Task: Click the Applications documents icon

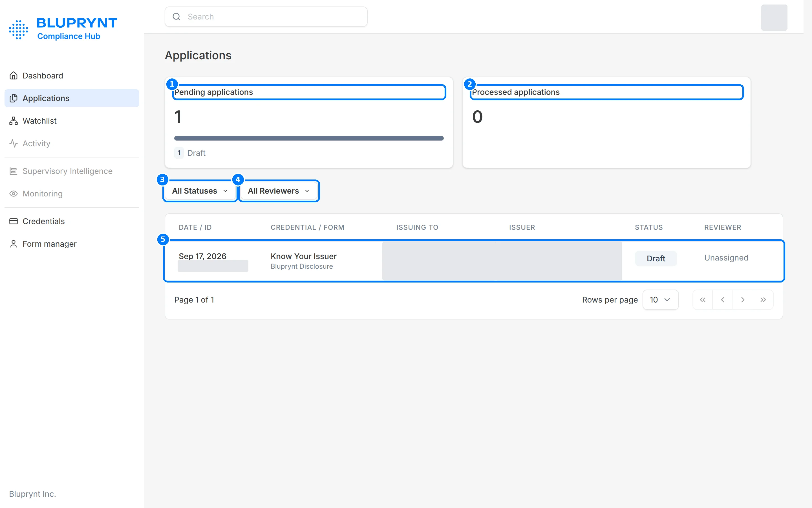Action: [x=14, y=98]
